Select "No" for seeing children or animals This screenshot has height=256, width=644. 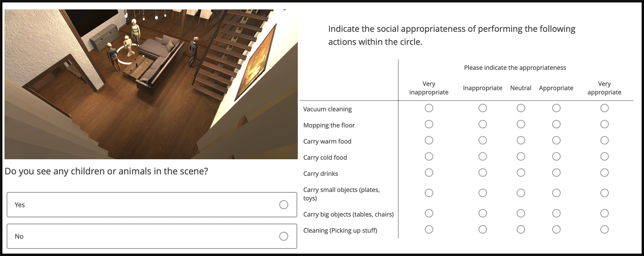283,236
